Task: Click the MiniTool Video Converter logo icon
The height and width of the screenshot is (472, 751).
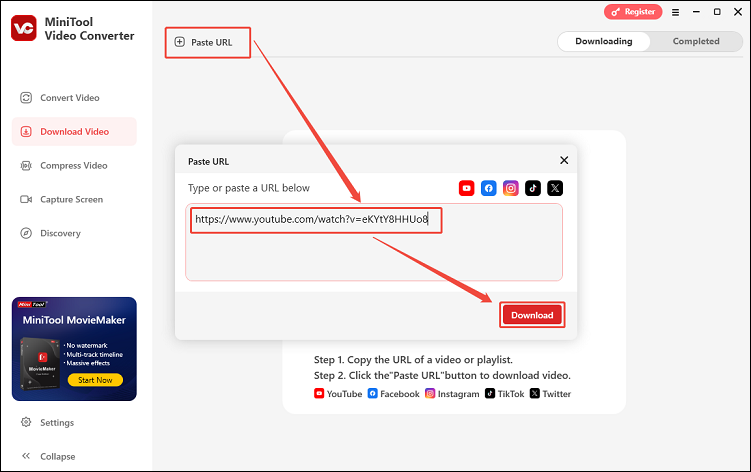Action: pos(23,28)
